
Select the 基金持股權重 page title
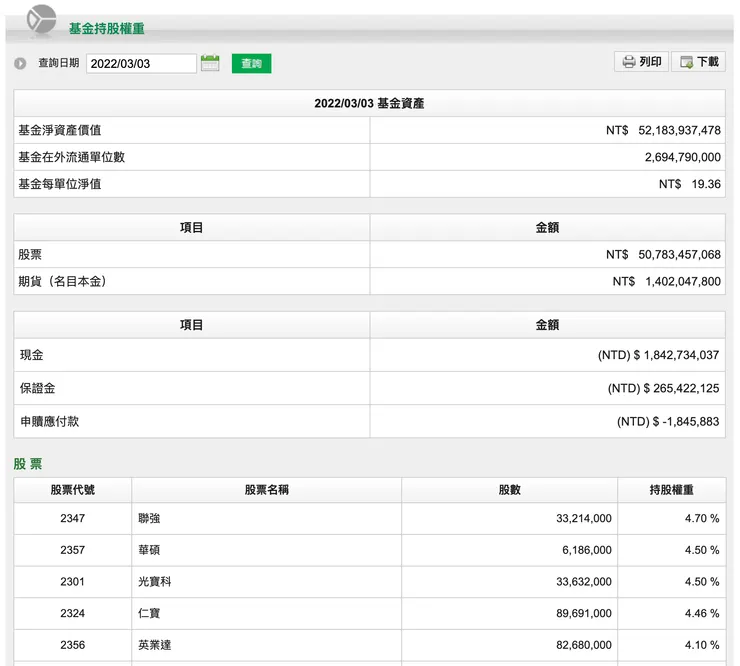tap(107, 29)
